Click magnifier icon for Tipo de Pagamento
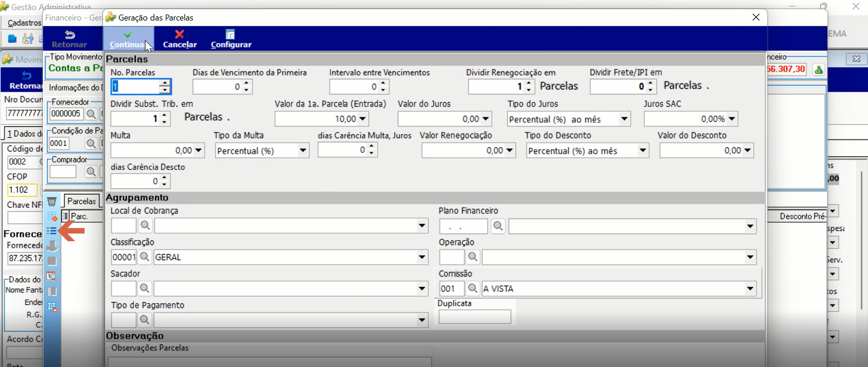The image size is (868, 367). (145, 320)
